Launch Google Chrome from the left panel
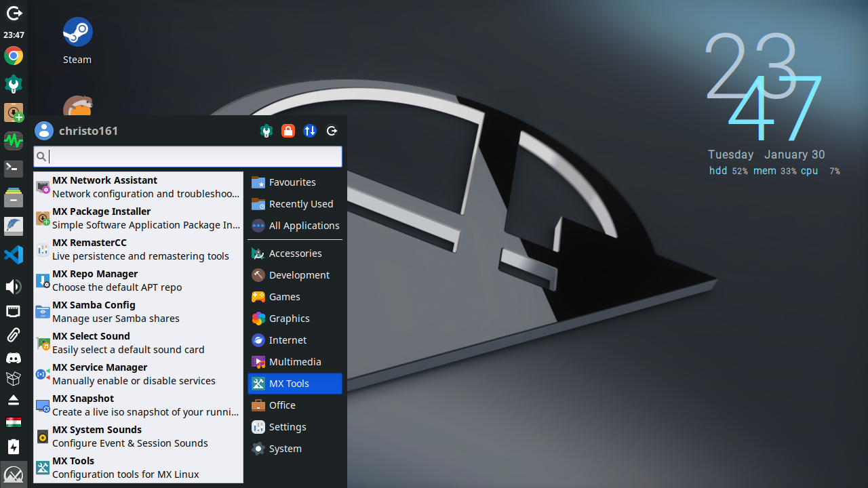 point(14,56)
